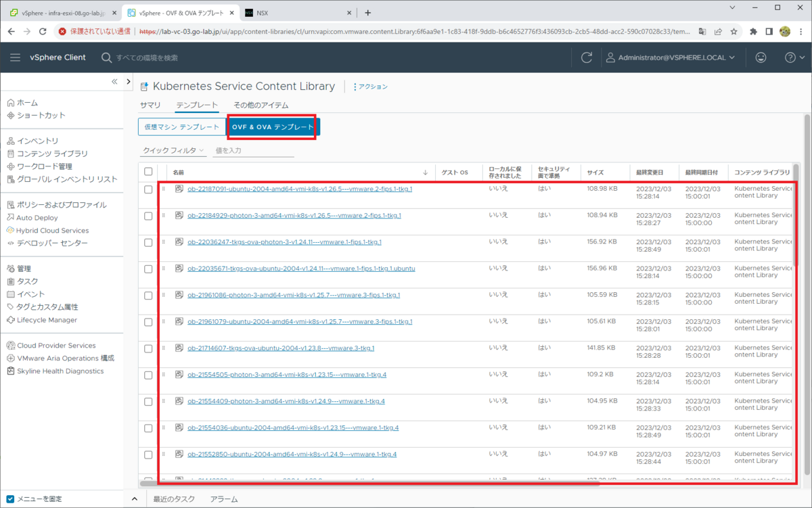Image resolution: width=812 pixels, height=508 pixels.
Task: Open template ob-21552850-ubuntu-2004 v1.24.9 link
Action: (292, 455)
